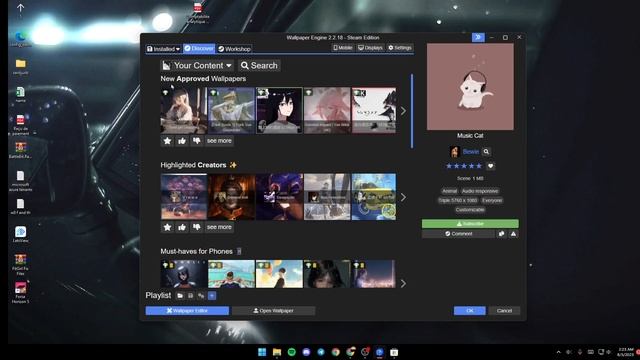Image resolution: width=640 pixels, height=360 pixels.
Task: Open Telegram from the taskbar
Action: pyautogui.click(x=321, y=352)
